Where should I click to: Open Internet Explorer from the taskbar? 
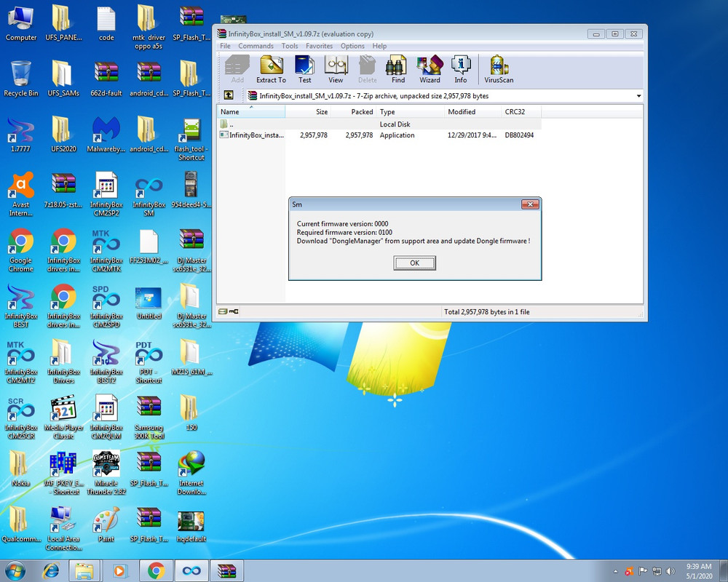pos(51,570)
